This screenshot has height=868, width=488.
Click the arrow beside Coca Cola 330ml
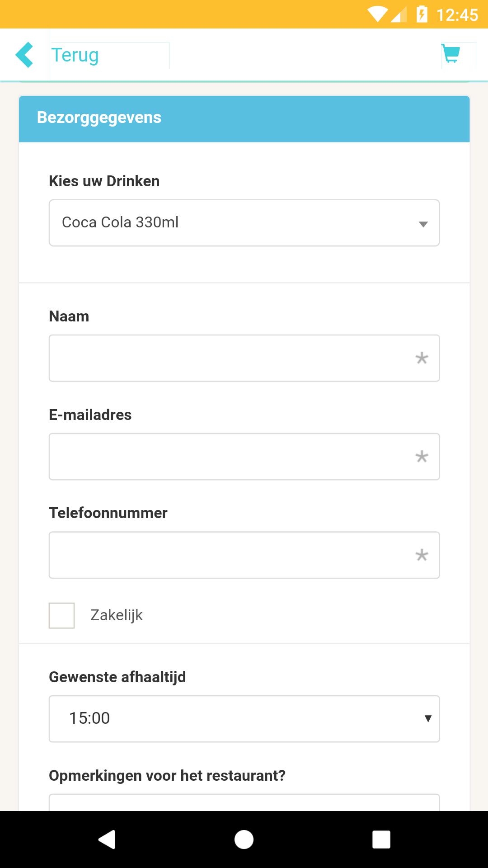pos(423,224)
